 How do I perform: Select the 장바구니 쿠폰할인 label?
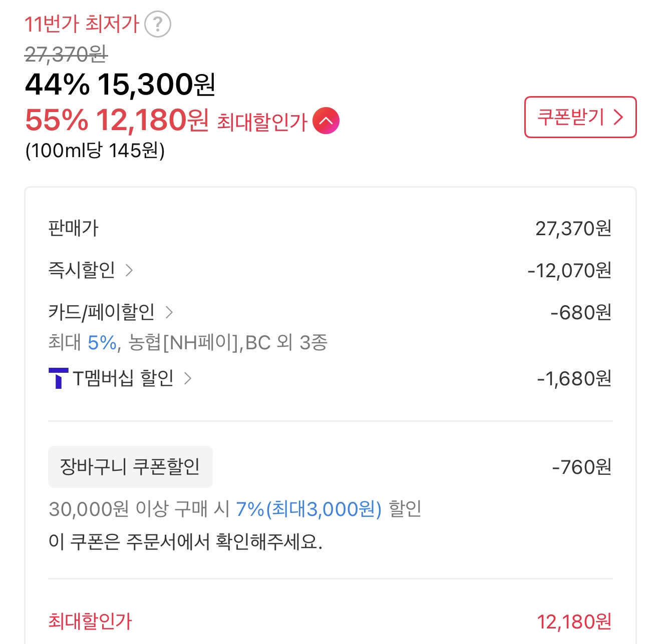130,466
